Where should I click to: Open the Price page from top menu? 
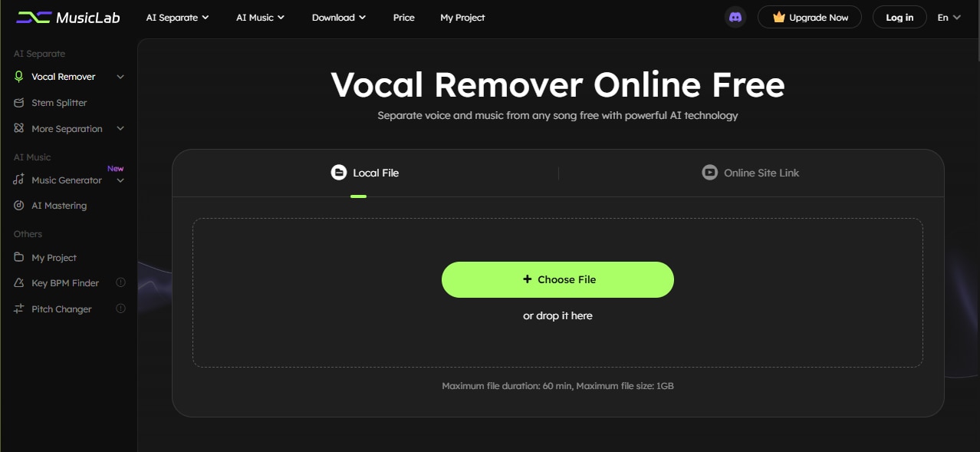click(403, 17)
